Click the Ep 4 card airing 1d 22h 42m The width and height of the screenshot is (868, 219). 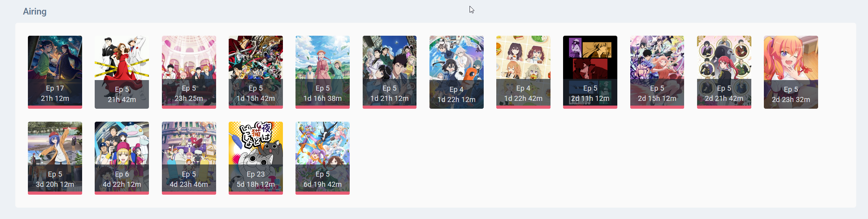pyautogui.click(x=523, y=72)
